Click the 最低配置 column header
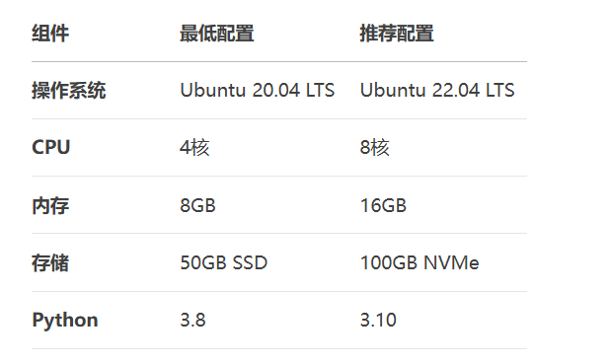Viewport: 611px width, 364px height. tap(216, 34)
